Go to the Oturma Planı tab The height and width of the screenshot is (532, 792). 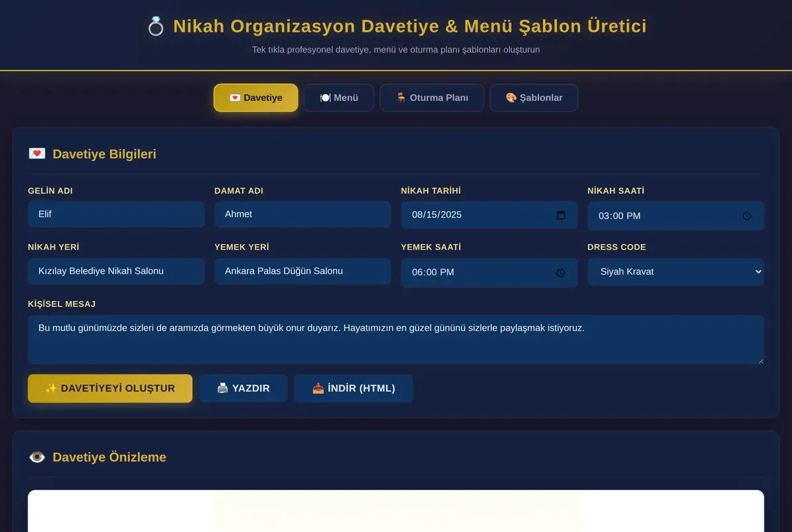432,98
